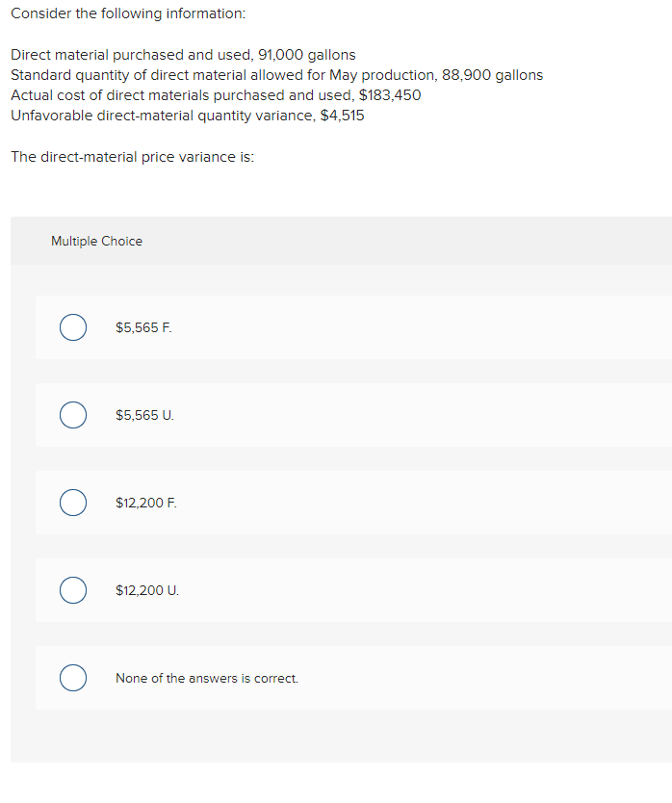Click 'The direct-material price variance is:' prompt
Screen dimensions: 672x803
click(132, 156)
